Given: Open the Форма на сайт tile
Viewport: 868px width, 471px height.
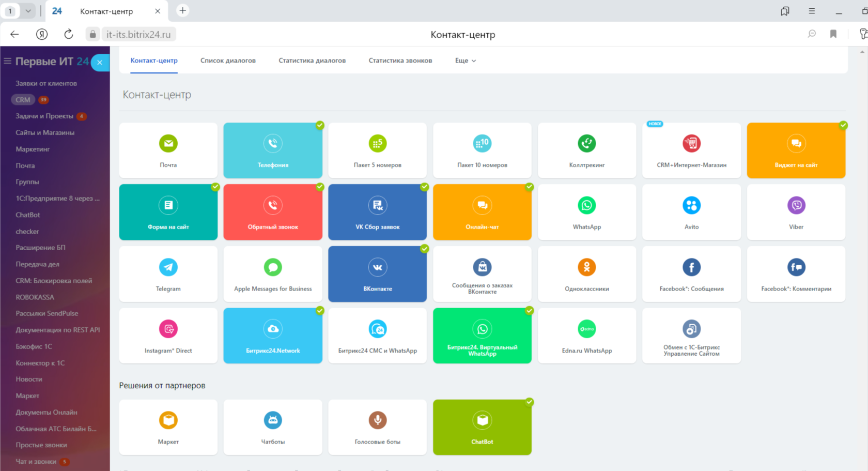Looking at the screenshot, I should pyautogui.click(x=168, y=212).
